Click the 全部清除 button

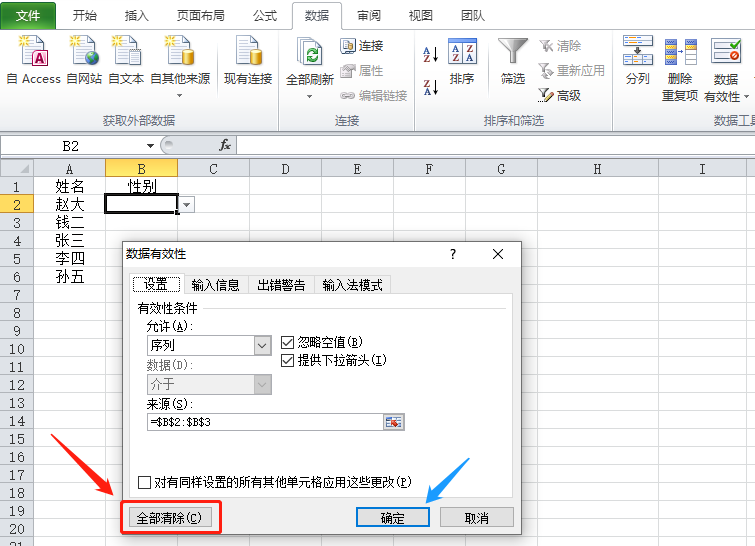(x=169, y=518)
